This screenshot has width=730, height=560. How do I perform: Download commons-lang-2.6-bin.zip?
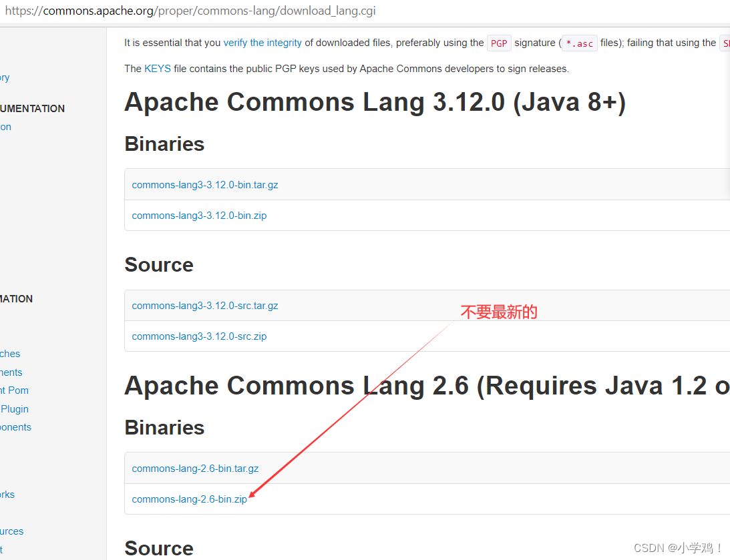point(190,499)
